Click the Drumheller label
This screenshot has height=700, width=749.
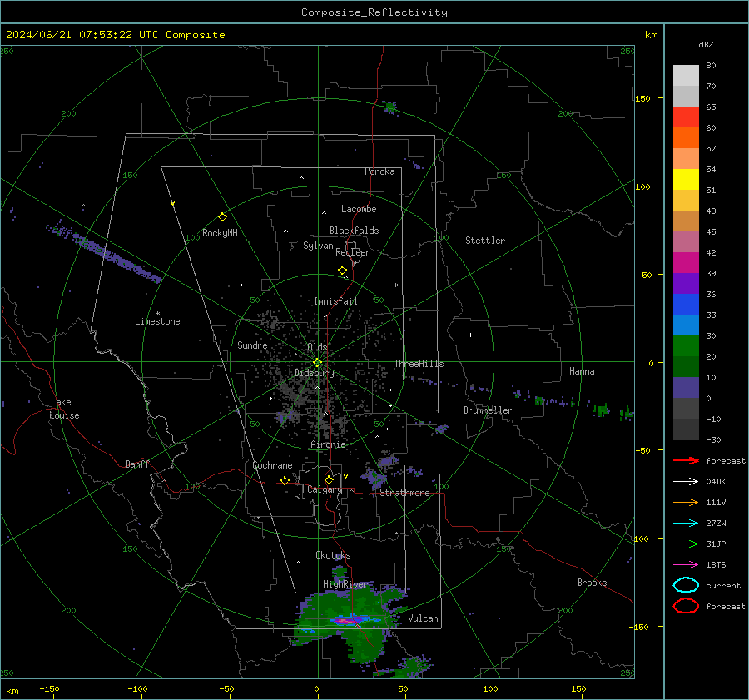(488, 410)
